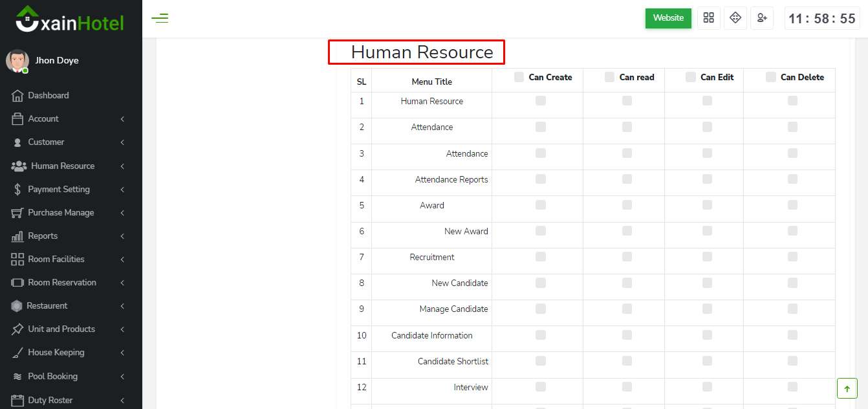Enable Can read for Attendance Reports

tap(627, 179)
